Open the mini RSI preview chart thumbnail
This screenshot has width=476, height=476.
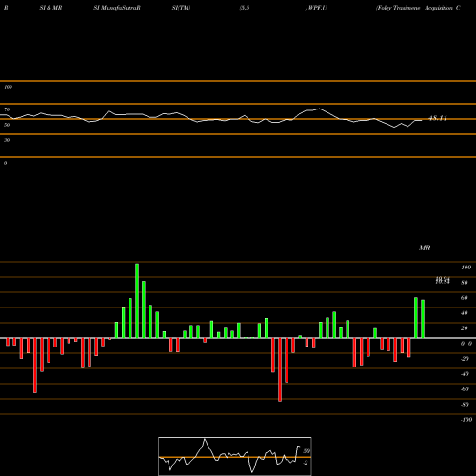pyautogui.click(x=235, y=456)
